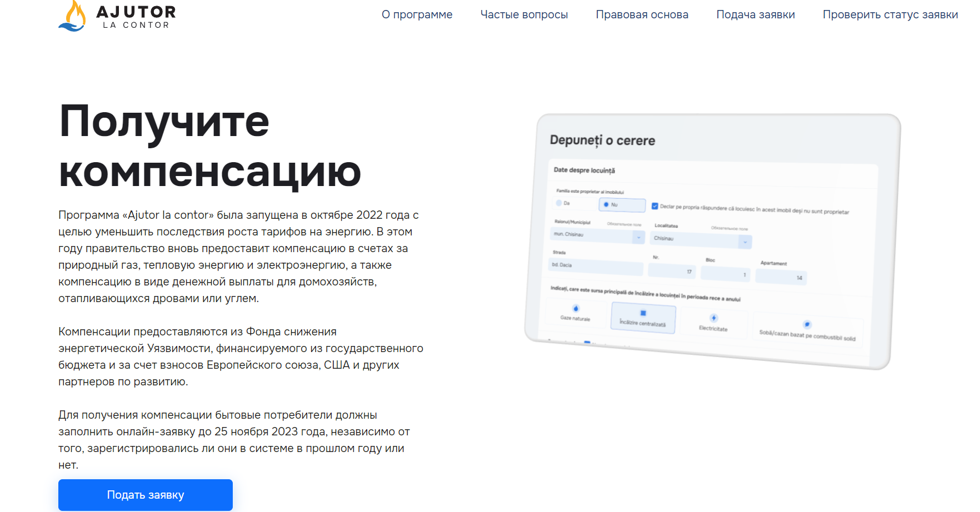Click the Apartament field showing 14
The image size is (980, 512).
click(x=781, y=277)
